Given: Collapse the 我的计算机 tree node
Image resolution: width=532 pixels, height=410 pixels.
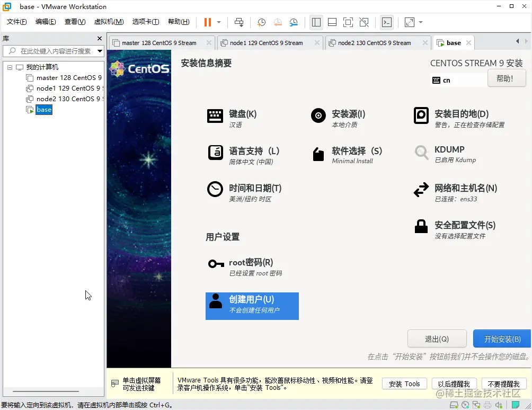Looking at the screenshot, I should pos(10,67).
